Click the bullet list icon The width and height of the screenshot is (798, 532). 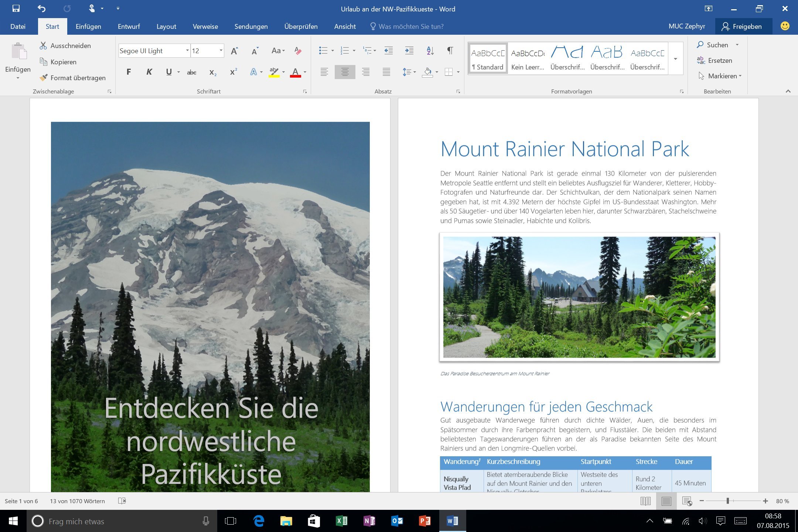click(323, 51)
